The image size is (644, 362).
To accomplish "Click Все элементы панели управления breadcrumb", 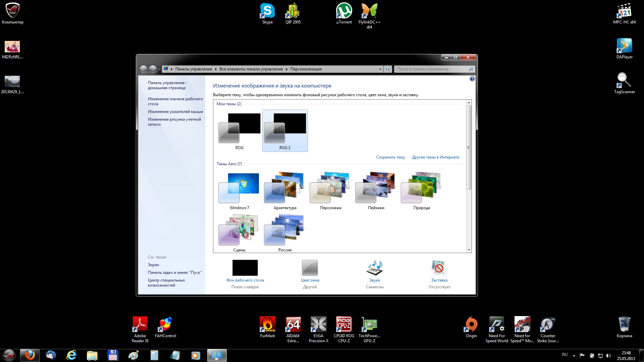I will (x=251, y=69).
